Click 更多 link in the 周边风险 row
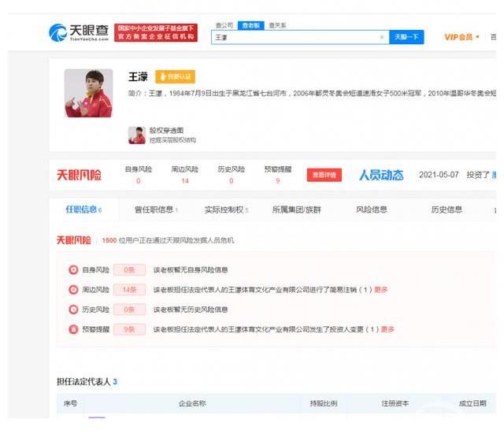504x434 pixels. (x=381, y=290)
